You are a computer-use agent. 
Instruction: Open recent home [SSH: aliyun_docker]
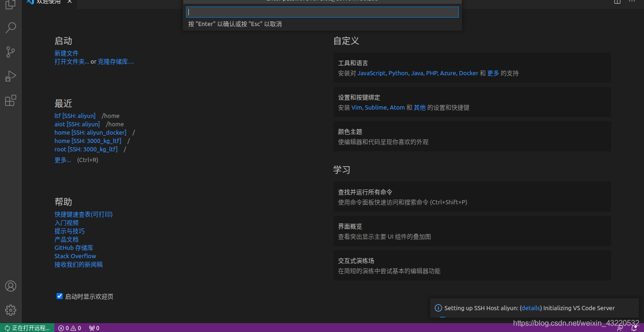(90, 133)
